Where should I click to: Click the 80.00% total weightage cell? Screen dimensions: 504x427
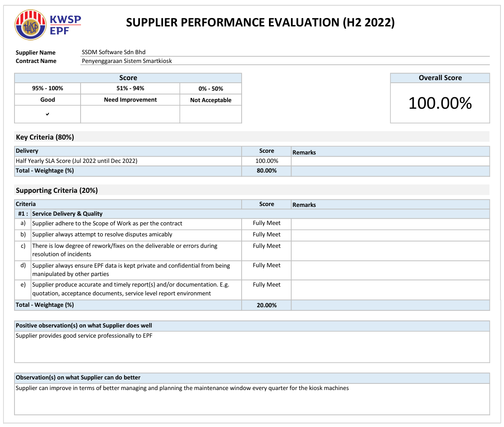point(266,171)
